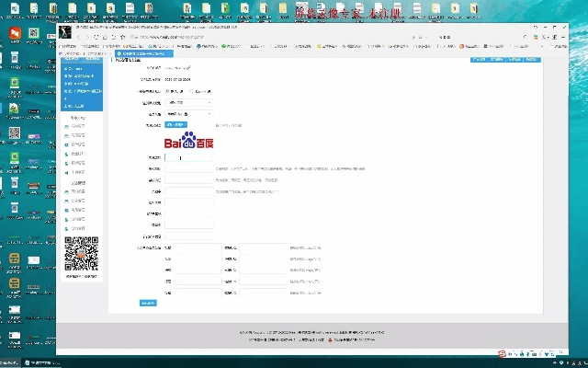Click the QR code in the sidebar
The height and width of the screenshot is (368, 588).
81,253
